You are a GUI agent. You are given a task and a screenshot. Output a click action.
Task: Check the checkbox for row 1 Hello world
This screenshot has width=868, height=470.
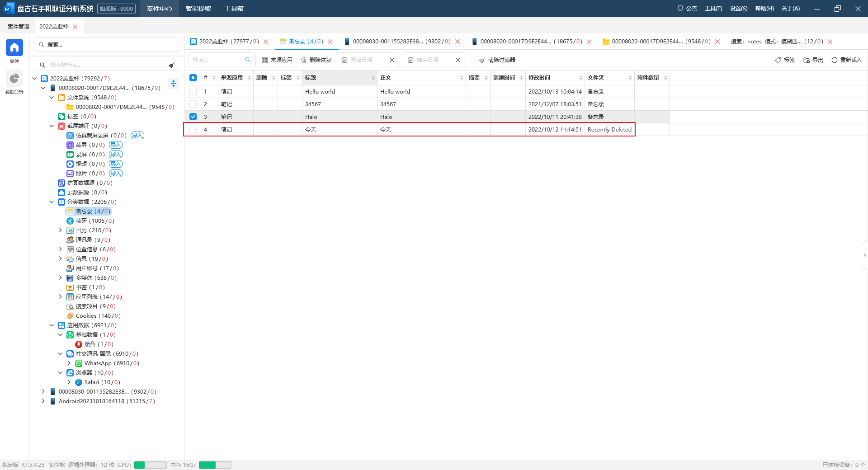pyautogui.click(x=193, y=92)
